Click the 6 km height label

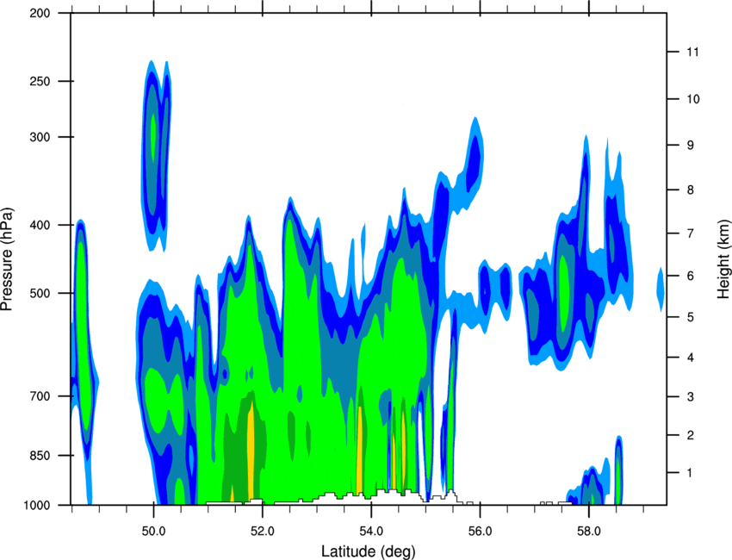click(x=691, y=276)
